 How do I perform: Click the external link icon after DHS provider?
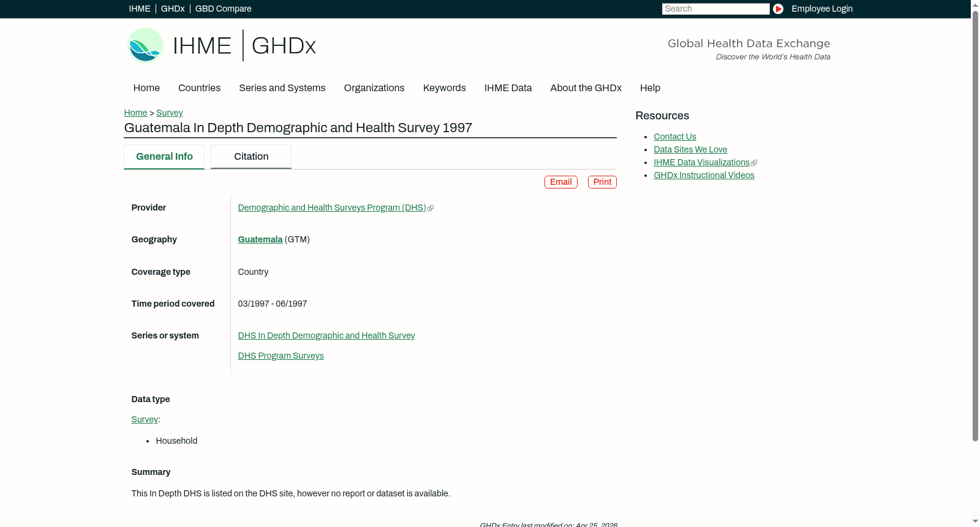(x=431, y=208)
